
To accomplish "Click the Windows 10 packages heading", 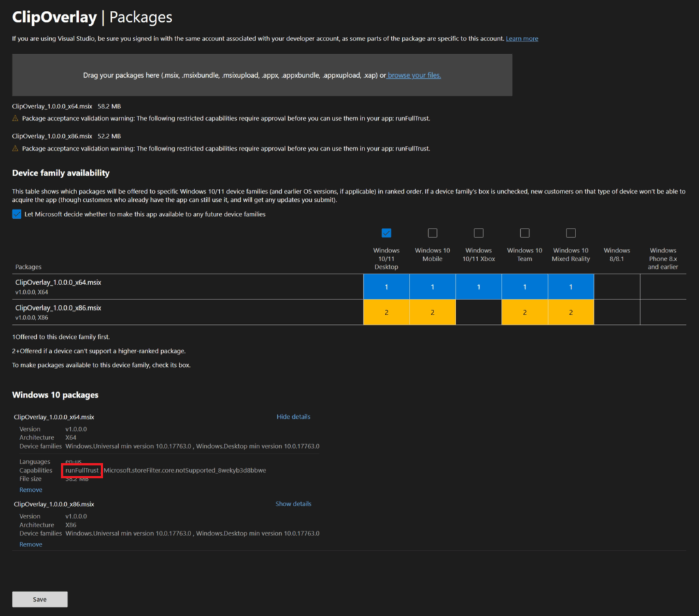I will click(x=55, y=395).
